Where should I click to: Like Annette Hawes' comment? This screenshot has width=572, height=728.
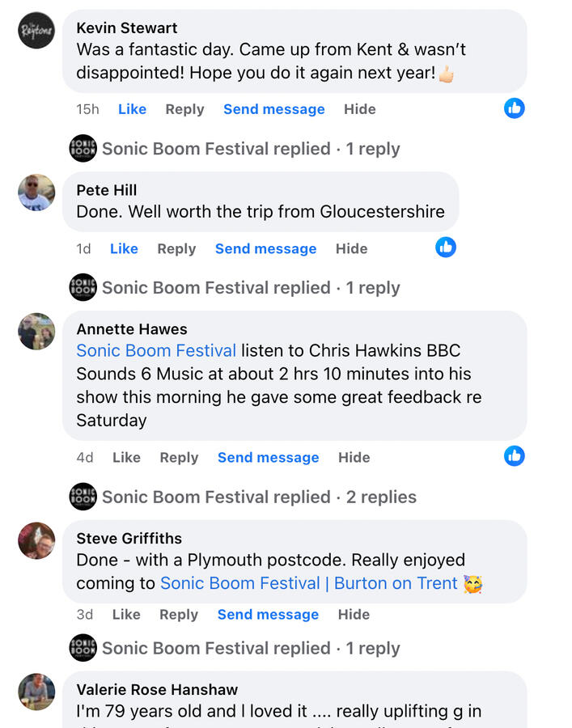(x=126, y=457)
